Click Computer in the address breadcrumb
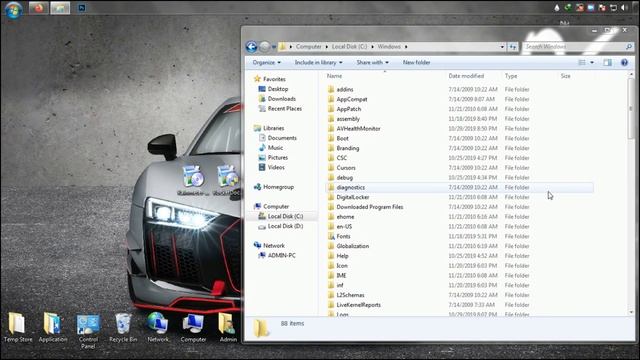The image size is (640, 360). 309,47
